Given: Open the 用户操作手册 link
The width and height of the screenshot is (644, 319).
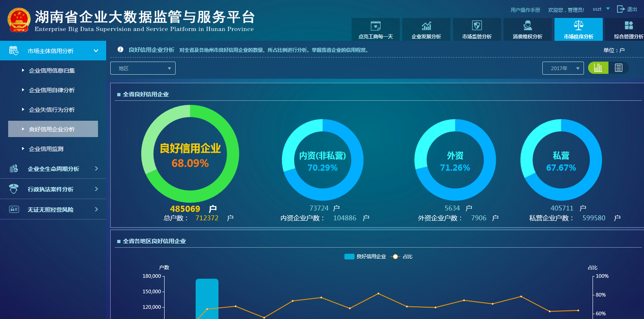Looking at the screenshot, I should [525, 10].
